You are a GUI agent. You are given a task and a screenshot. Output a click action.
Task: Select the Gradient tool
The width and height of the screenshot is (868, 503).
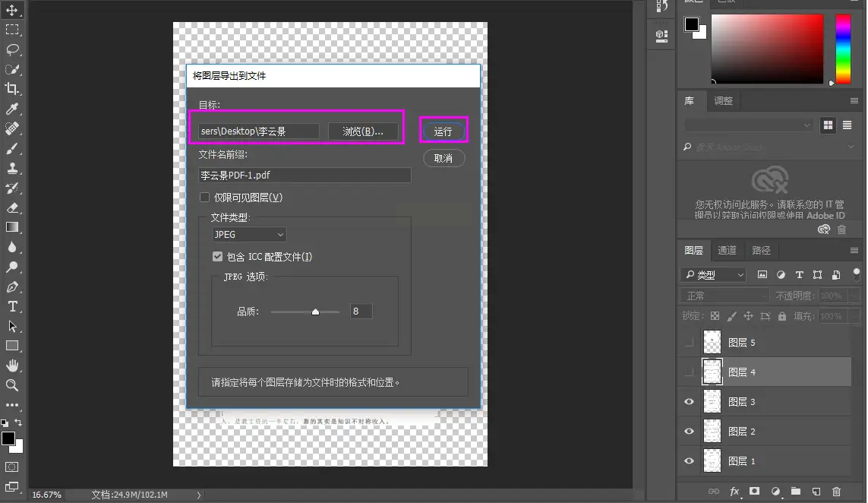pos(11,227)
